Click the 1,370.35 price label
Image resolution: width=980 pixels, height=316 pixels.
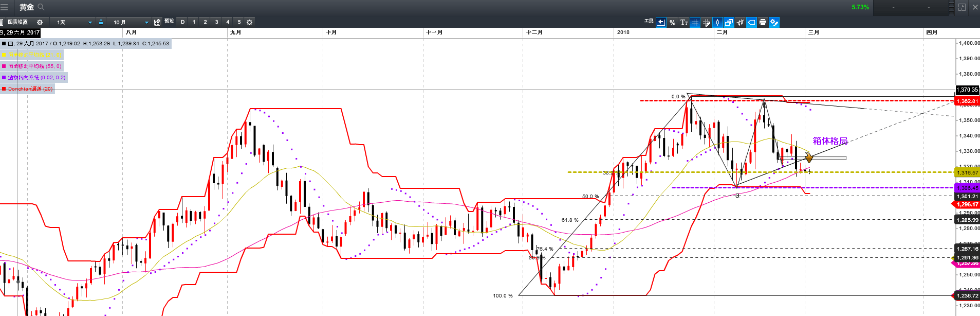(967, 90)
